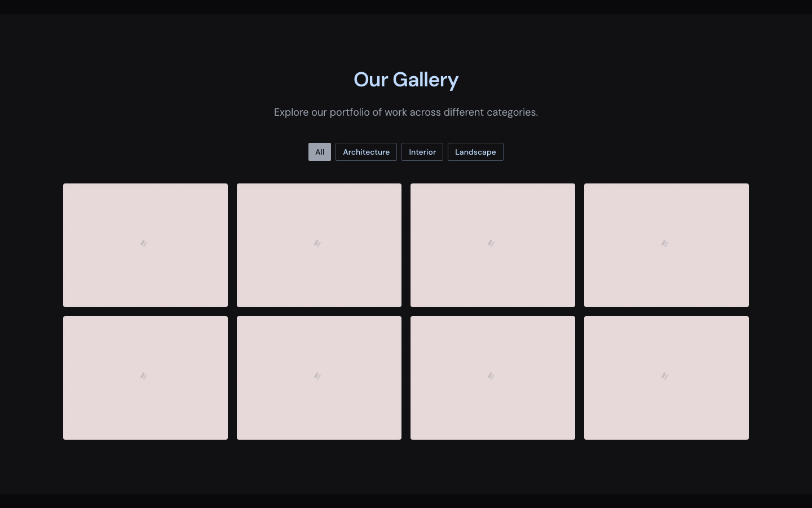The width and height of the screenshot is (812, 508).
Task: Click placeholder icon in bottom-left thumbnail
Action: coord(144,376)
